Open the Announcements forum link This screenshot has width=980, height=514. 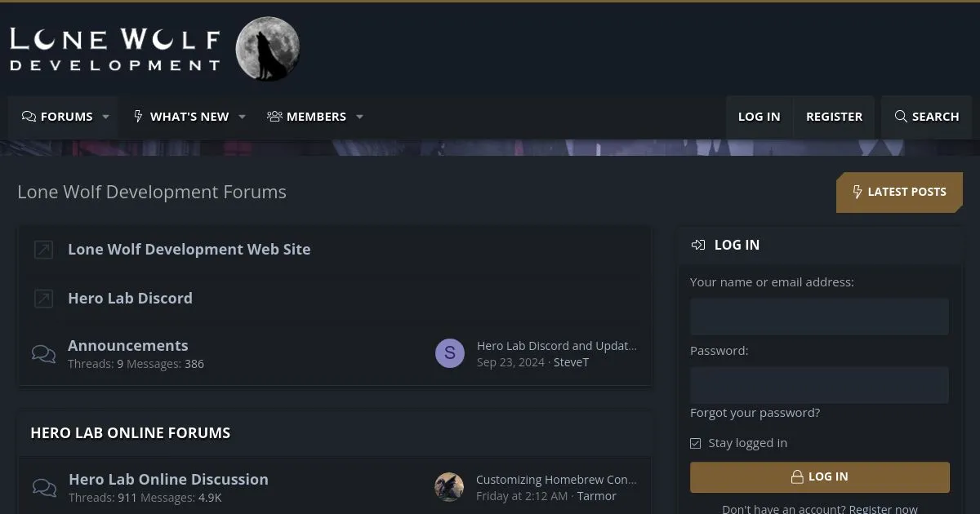click(127, 345)
